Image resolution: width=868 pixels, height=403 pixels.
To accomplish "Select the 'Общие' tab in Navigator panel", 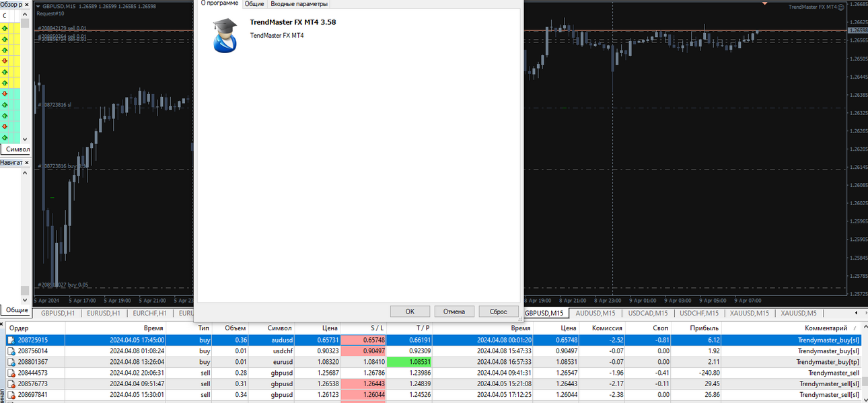I will pyautogui.click(x=17, y=310).
